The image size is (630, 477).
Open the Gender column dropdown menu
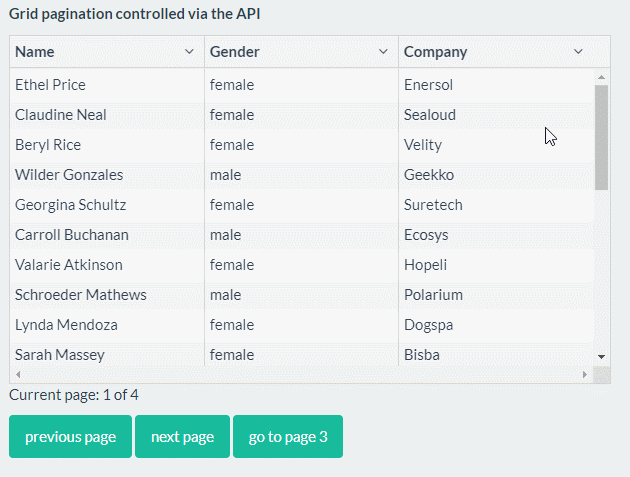(383, 52)
